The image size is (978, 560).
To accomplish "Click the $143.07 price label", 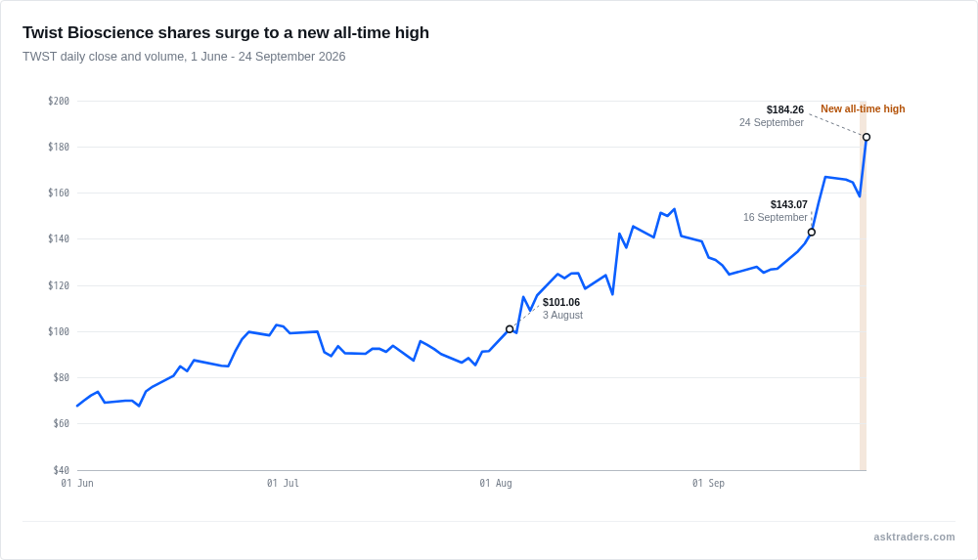I will (x=789, y=204).
